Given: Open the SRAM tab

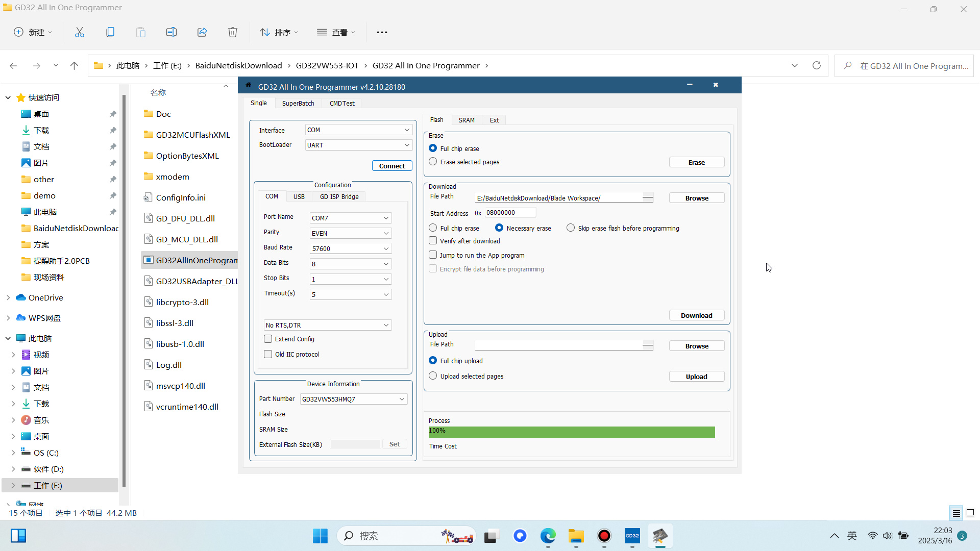Looking at the screenshot, I should coord(466,120).
